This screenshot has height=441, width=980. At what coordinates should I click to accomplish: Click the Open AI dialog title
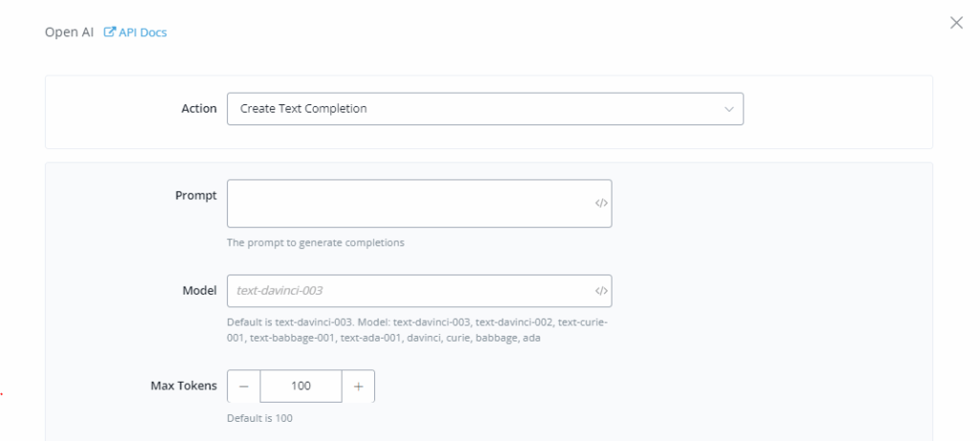67,33
